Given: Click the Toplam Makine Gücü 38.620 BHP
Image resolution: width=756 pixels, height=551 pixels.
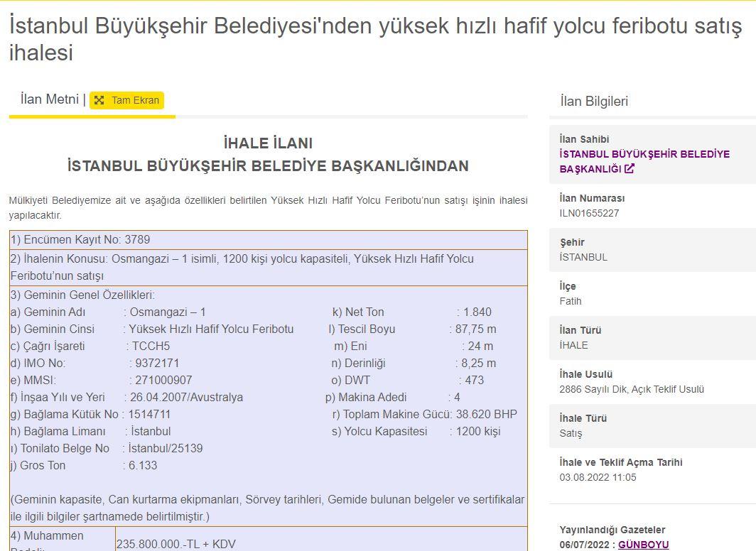Looking at the screenshot, I should click(487, 414).
